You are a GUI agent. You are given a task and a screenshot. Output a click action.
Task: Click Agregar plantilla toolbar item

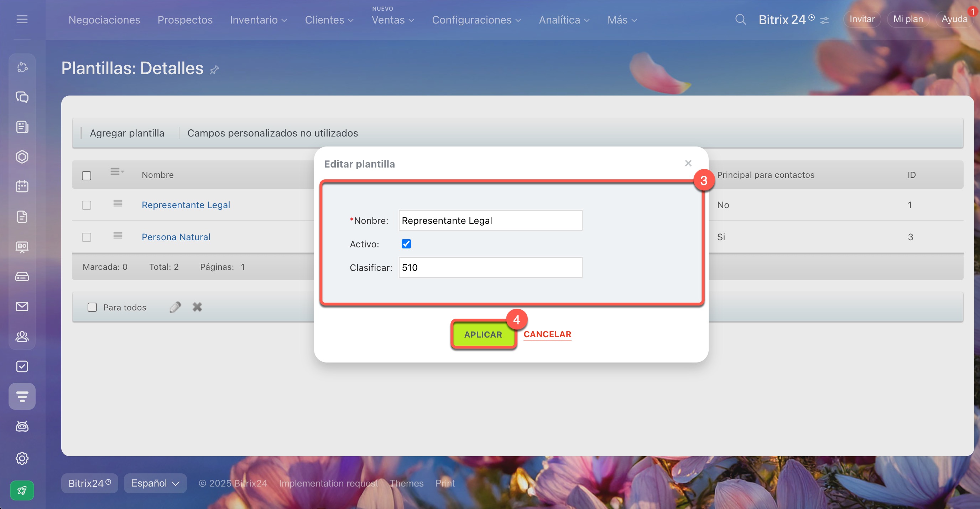pyautogui.click(x=127, y=133)
